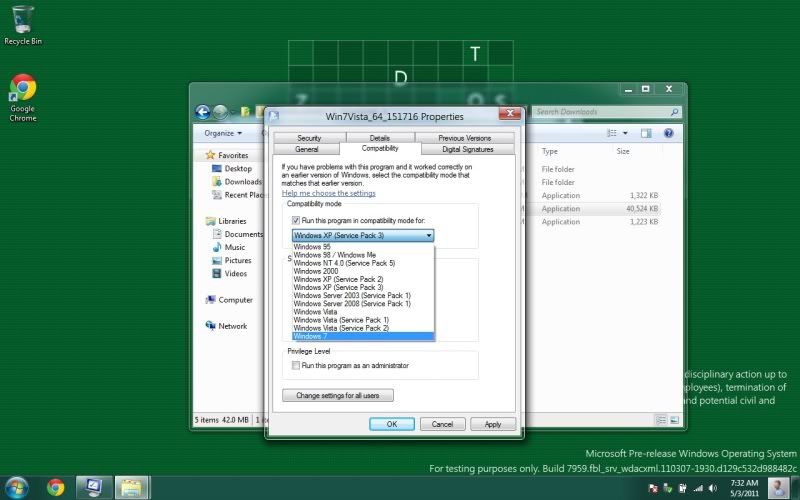This screenshot has height=500, width=800.
Task: Choose Windows 95 from the list
Action: click(363, 247)
